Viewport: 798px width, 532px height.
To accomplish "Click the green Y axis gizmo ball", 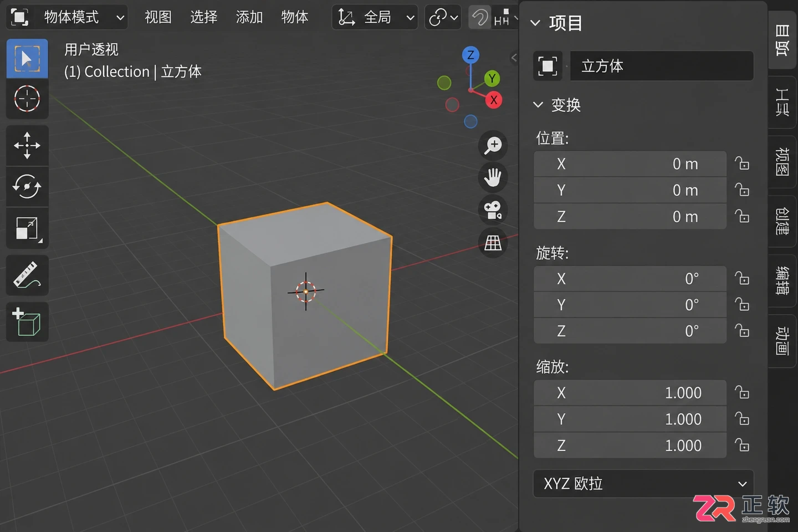I will click(x=492, y=79).
